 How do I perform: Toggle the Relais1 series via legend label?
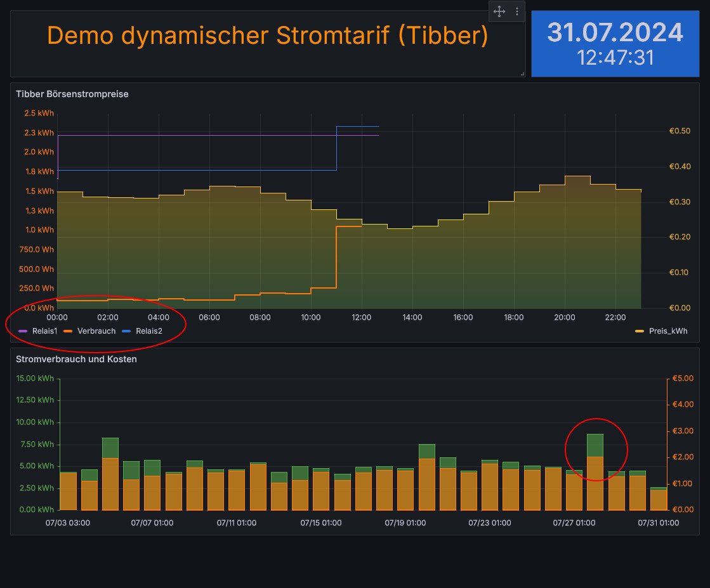coord(44,331)
